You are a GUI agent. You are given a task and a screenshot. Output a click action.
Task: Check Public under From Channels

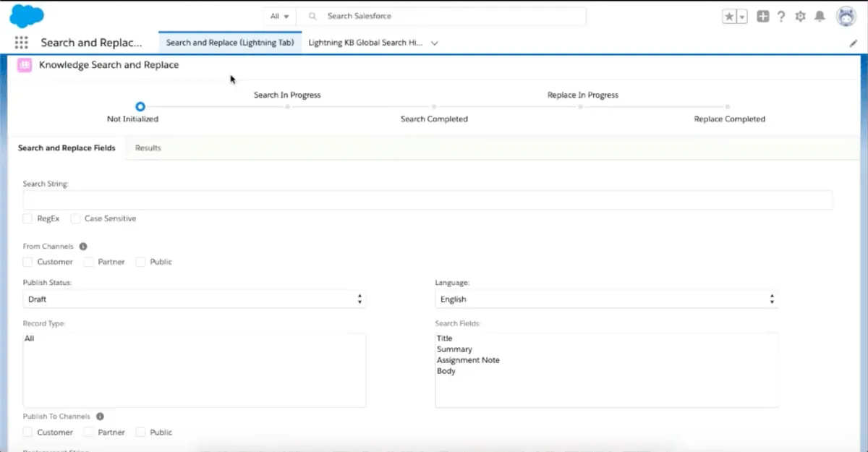click(x=140, y=262)
